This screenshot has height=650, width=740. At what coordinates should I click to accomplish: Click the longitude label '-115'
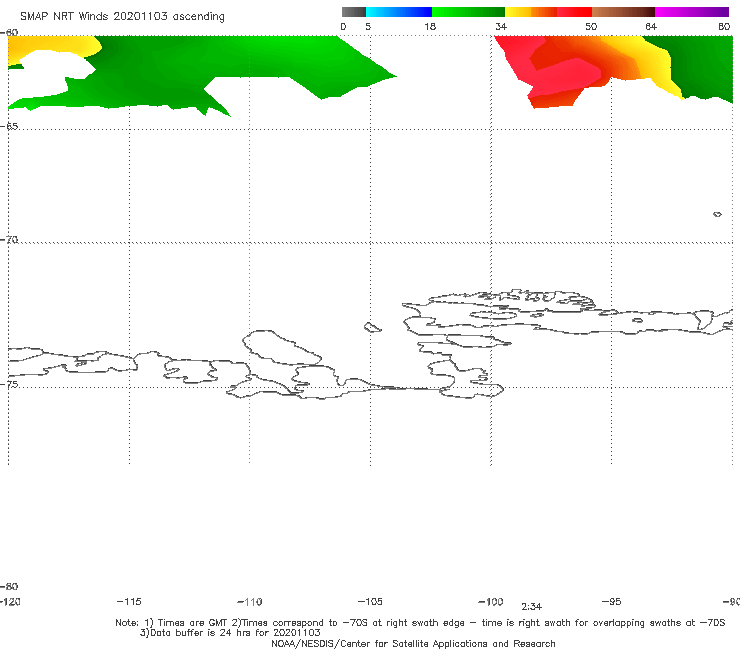[x=129, y=601]
